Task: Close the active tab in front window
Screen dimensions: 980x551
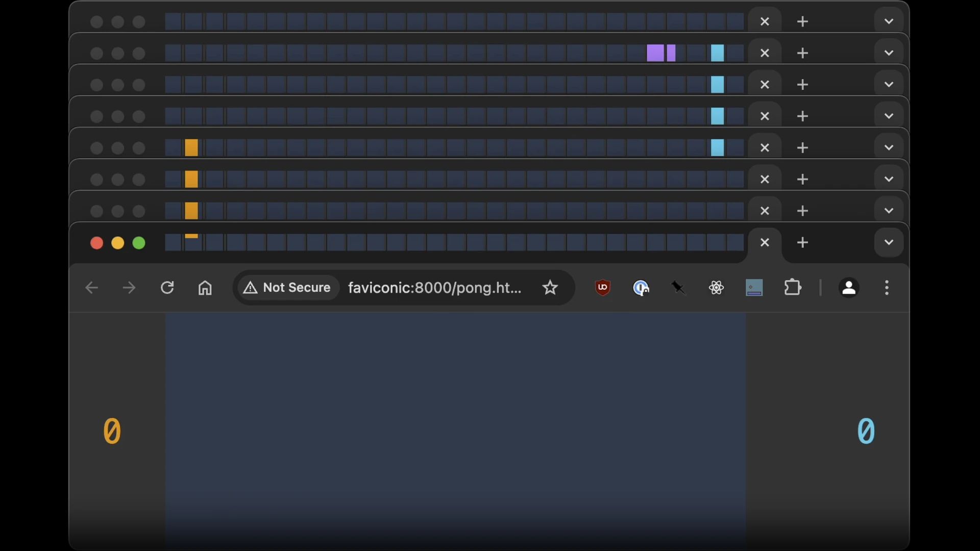Action: [x=765, y=242]
